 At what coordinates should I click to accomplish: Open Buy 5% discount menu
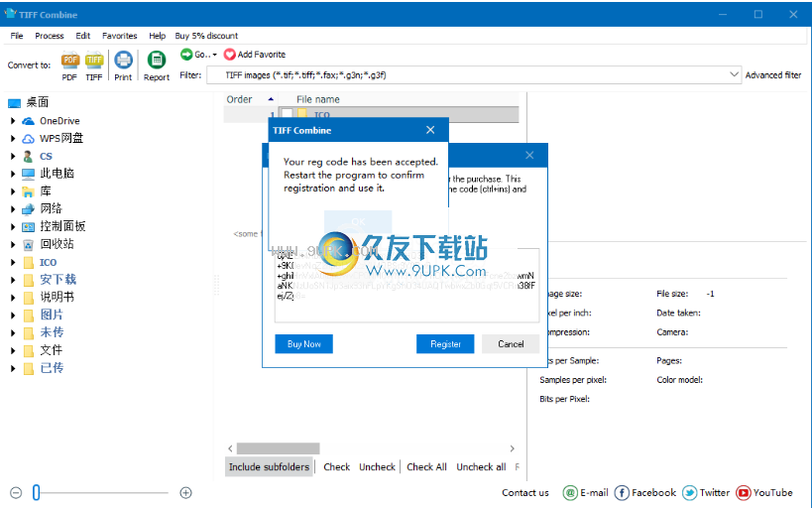[x=206, y=36]
